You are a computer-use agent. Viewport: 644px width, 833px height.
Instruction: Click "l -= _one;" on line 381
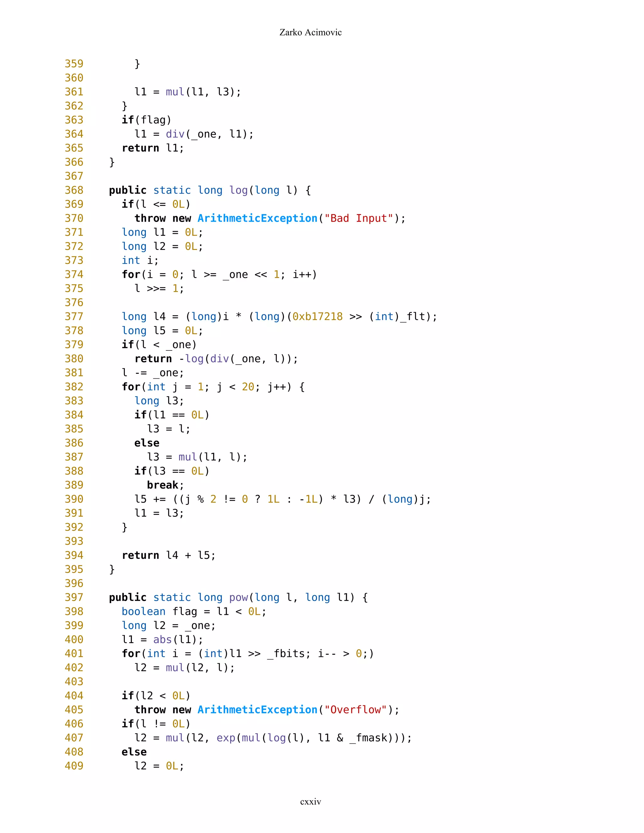click(153, 372)
